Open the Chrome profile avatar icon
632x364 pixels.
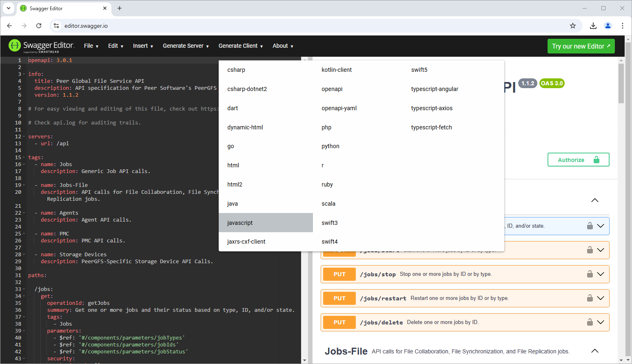tap(608, 26)
